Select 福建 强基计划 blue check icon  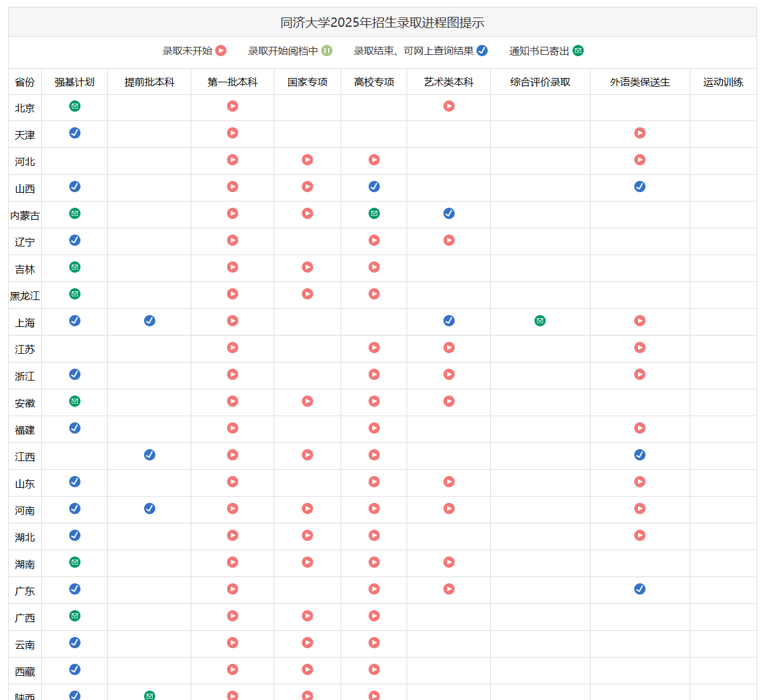coord(75,428)
